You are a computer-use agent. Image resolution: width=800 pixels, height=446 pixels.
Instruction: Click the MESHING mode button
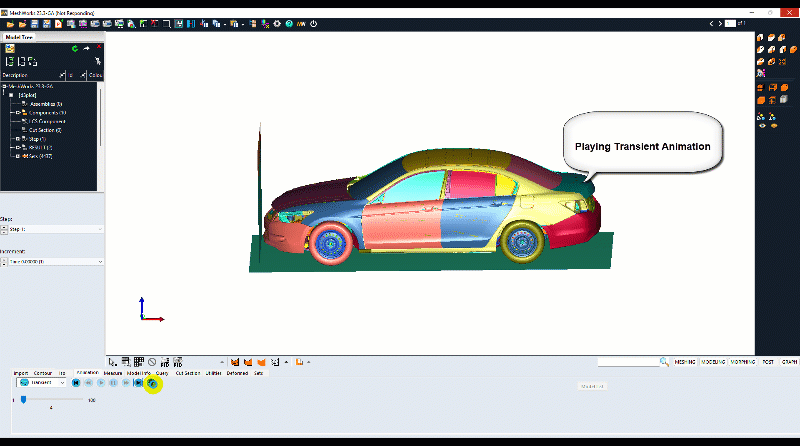(685, 361)
